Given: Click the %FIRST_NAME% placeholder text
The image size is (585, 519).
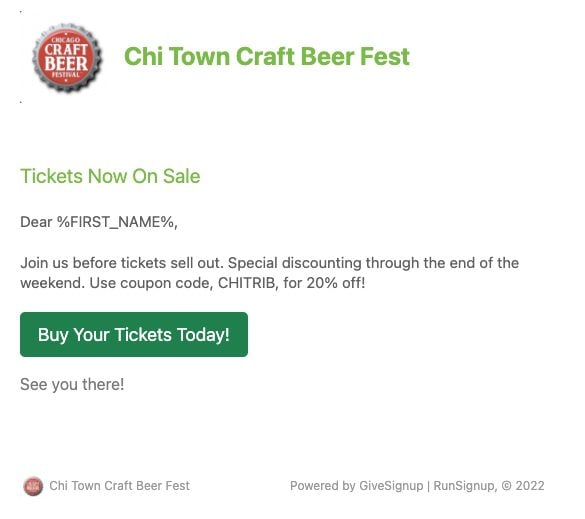Looking at the screenshot, I should click(x=115, y=222).
